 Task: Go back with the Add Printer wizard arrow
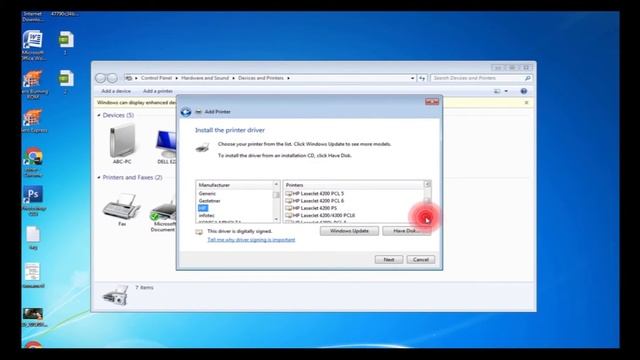(186, 112)
